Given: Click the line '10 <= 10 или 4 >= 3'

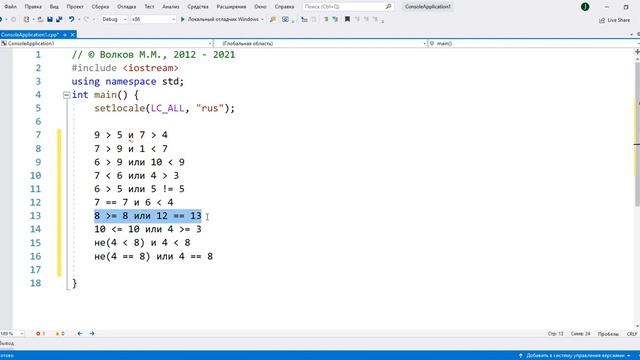Looking at the screenshot, I should [x=148, y=229].
